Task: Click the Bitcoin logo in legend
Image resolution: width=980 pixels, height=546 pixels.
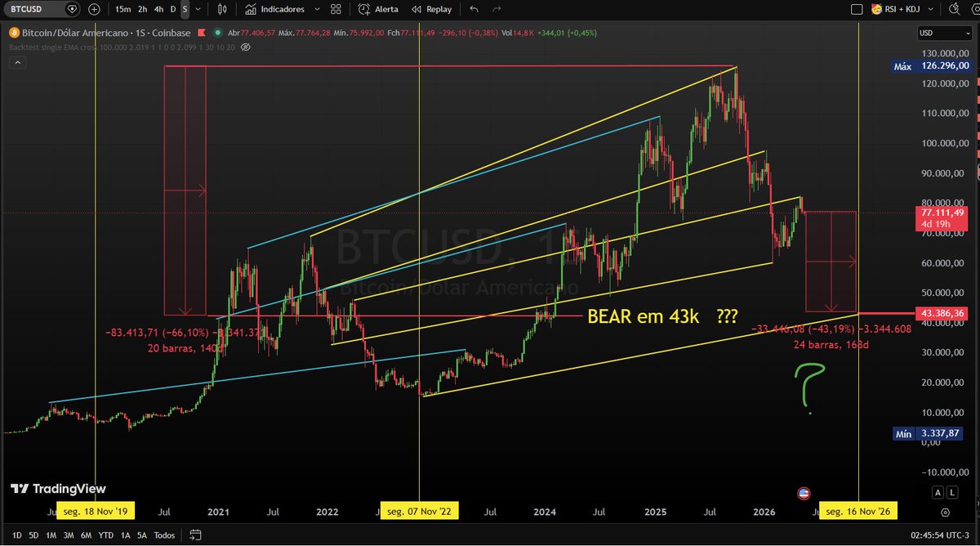Action: pos(13,33)
